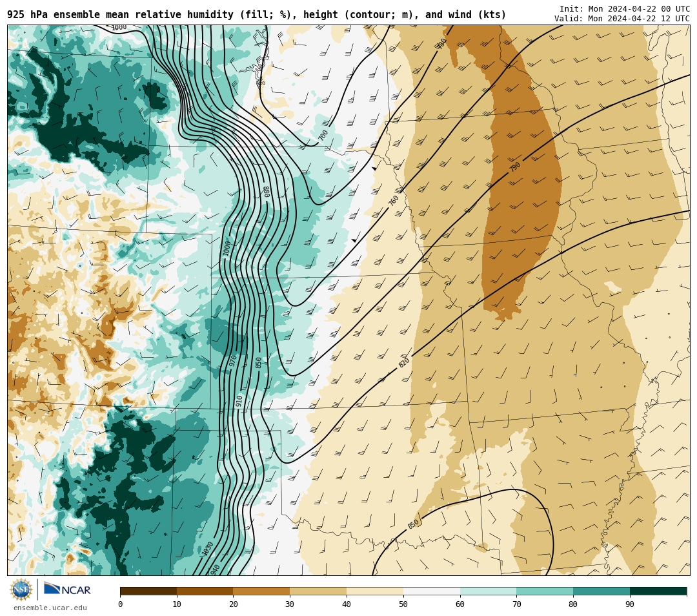
Task: Click the '820' height contour label
Action: point(403,362)
